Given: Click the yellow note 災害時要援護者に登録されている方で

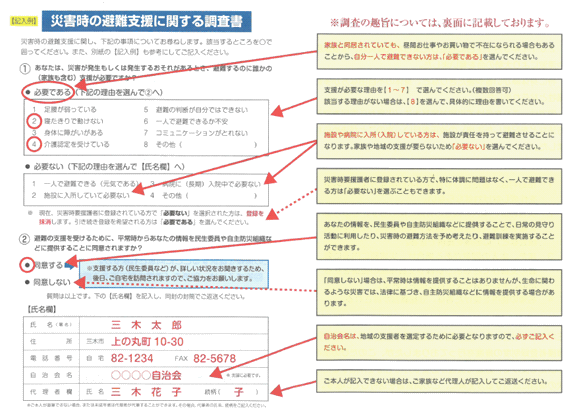Looking at the screenshot, I should click(x=439, y=186).
